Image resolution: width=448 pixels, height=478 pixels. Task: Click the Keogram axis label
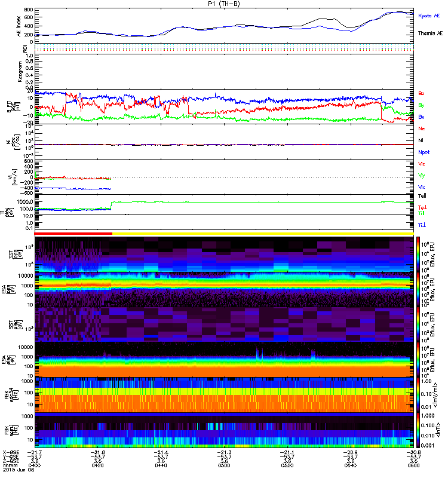(20, 71)
